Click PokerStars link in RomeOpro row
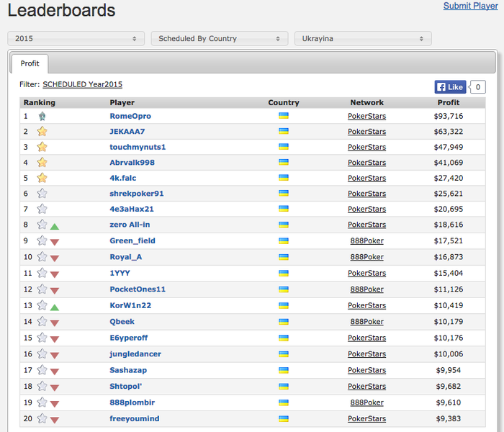Screen dimensions: 504x432 [x=366, y=116]
